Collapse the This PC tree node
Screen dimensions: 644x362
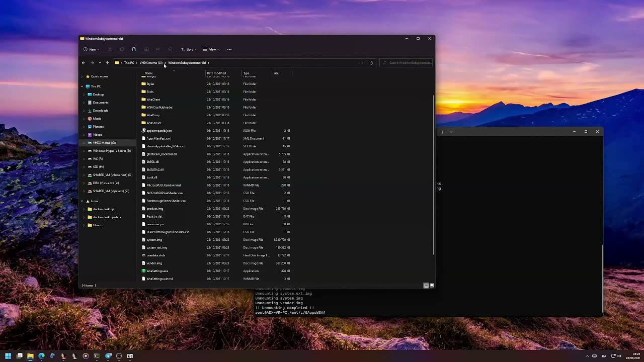82,86
